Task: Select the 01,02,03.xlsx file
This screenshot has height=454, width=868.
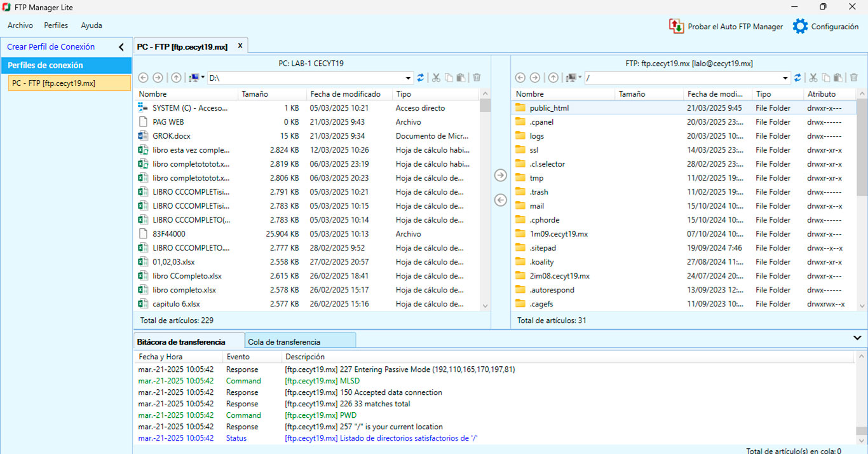Action: click(308, 262)
